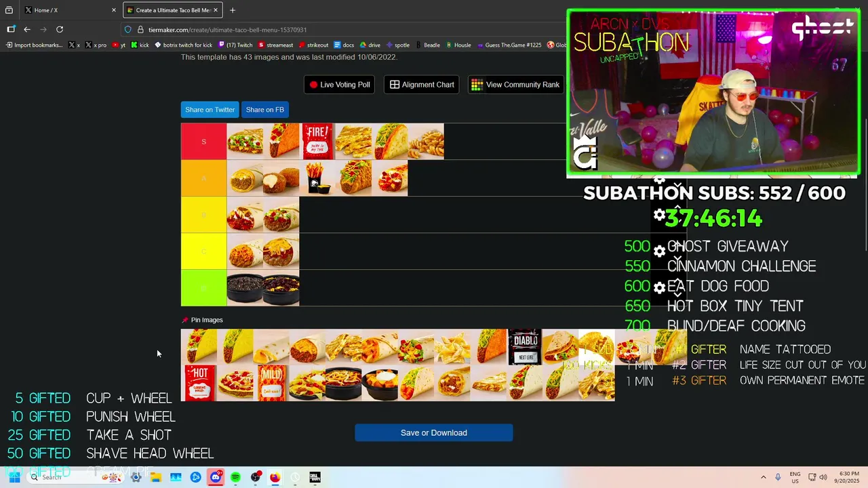This screenshot has height=488, width=868.
Task: Open the drive bookmark
Action: (x=370, y=45)
